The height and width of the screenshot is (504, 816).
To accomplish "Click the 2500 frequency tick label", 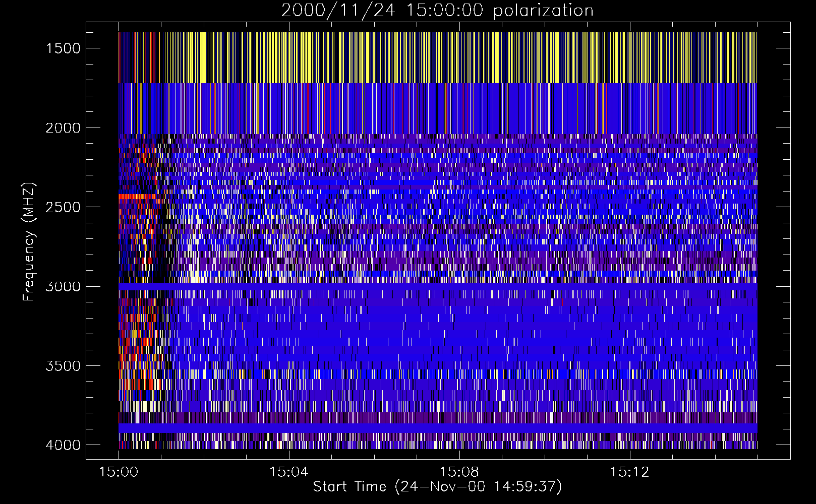I will point(63,207).
